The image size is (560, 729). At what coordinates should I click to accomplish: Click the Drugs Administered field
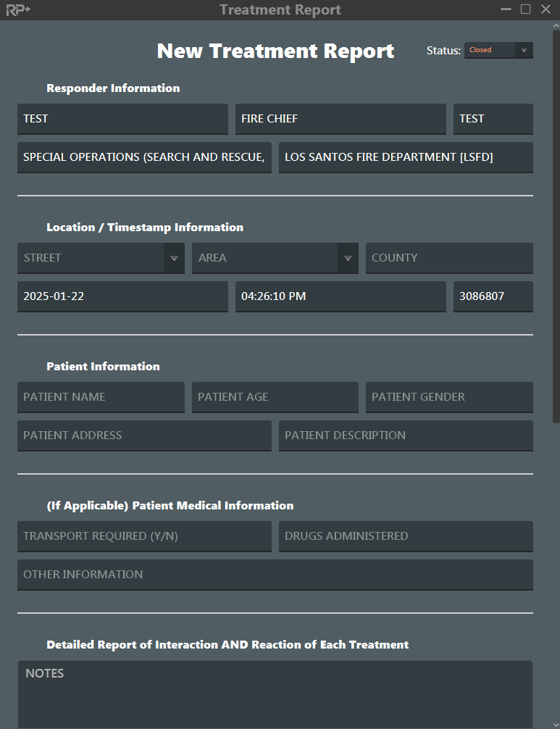point(405,536)
